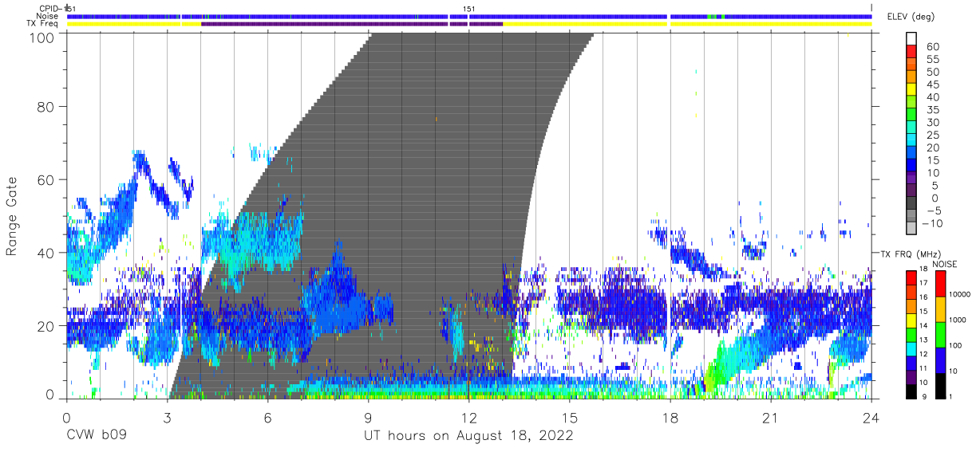980x452 pixels.
Task: Click the '60' range gate tick label
Action: (x=46, y=179)
